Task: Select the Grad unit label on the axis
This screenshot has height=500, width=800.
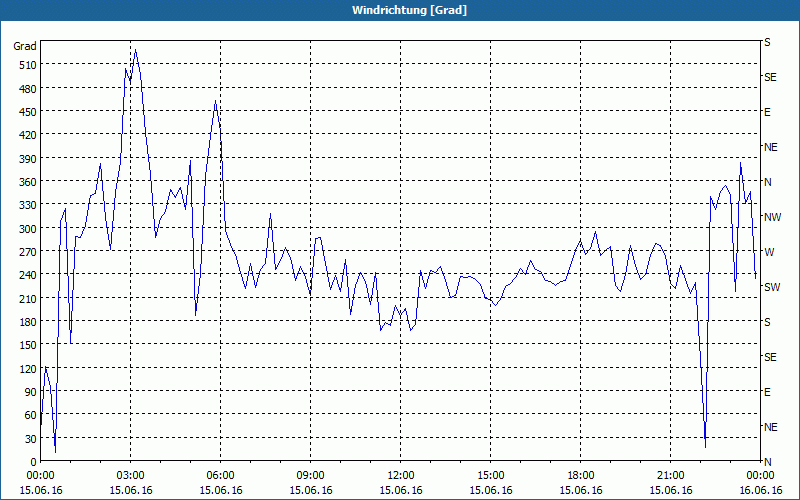Action: tap(25, 46)
